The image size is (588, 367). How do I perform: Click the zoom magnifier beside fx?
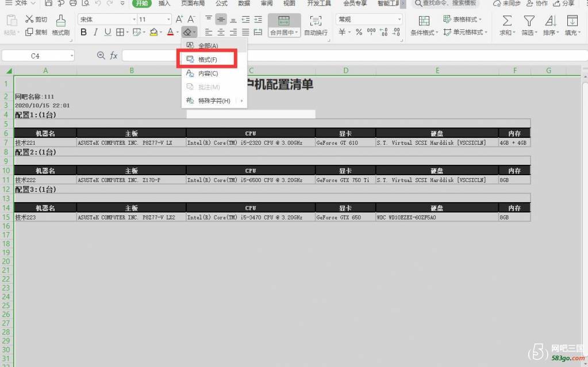[101, 56]
